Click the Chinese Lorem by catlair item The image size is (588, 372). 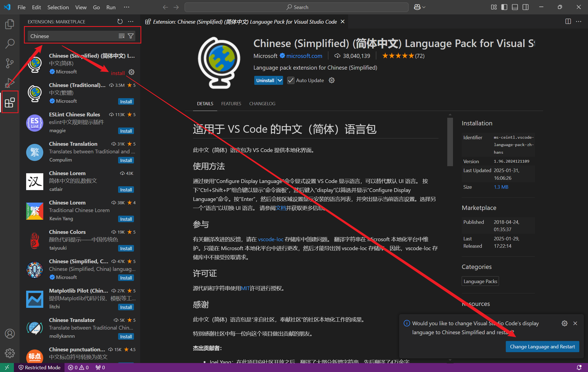(x=81, y=181)
